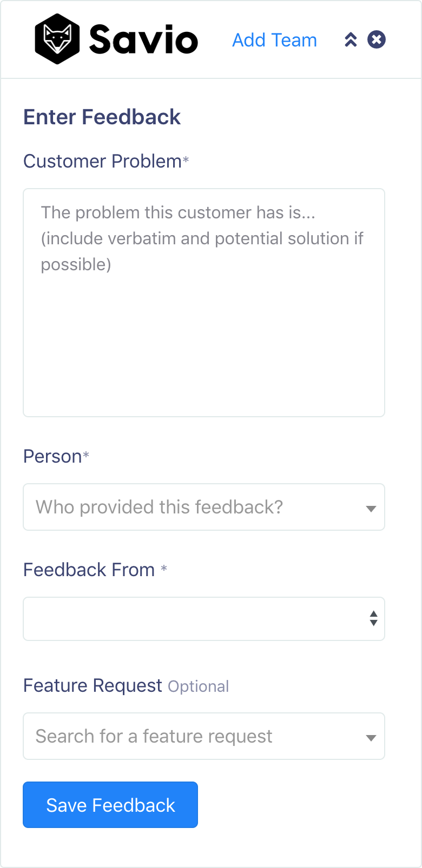Click the Feature Request label
Image resolution: width=422 pixels, height=868 pixels.
tap(93, 685)
